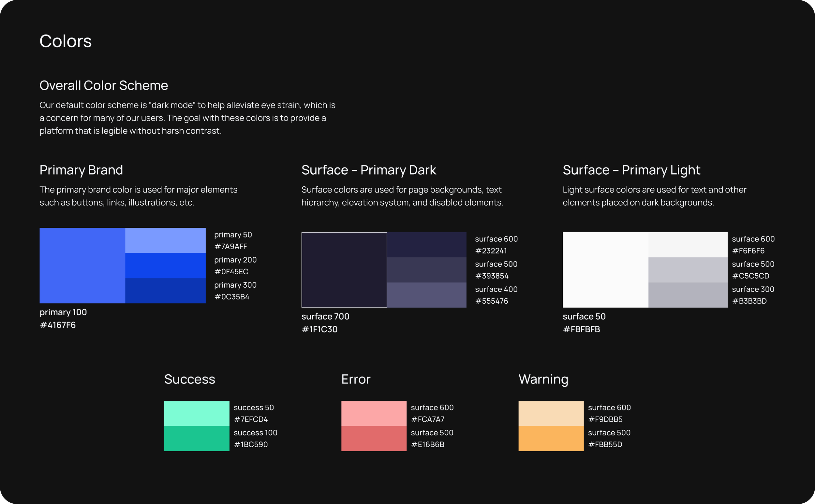The height and width of the screenshot is (504, 815).
Task: Select the dark surface 600 #232241 swatch
Action: click(427, 245)
